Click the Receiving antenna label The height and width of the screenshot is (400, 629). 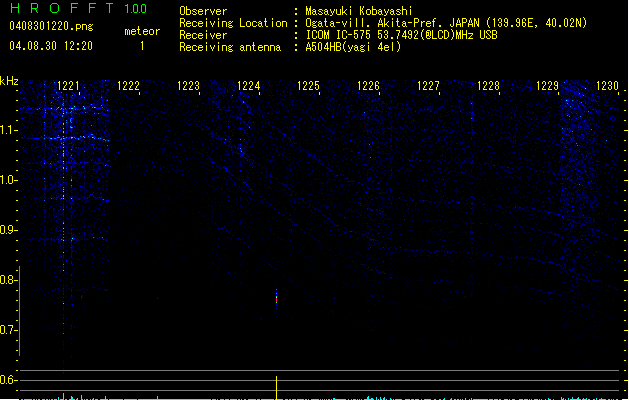click(x=230, y=47)
